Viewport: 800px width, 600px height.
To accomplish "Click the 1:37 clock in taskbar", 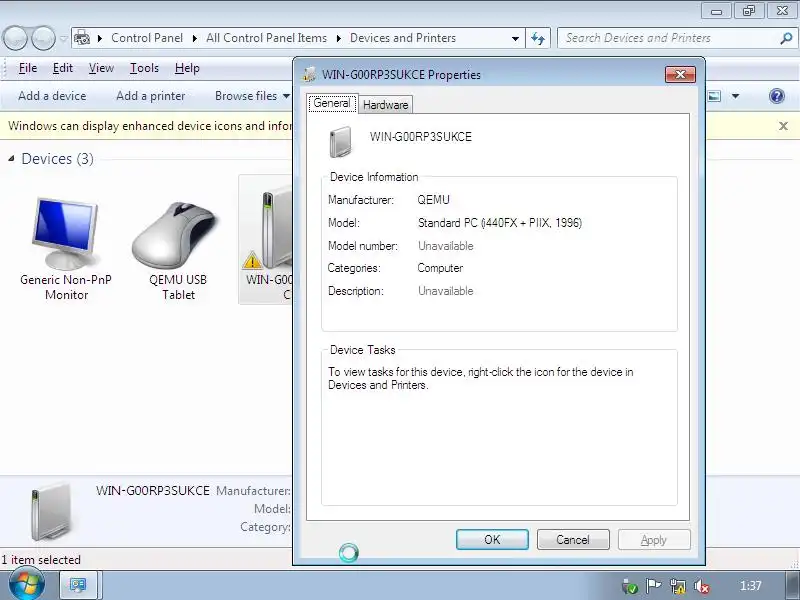I will click(x=750, y=586).
